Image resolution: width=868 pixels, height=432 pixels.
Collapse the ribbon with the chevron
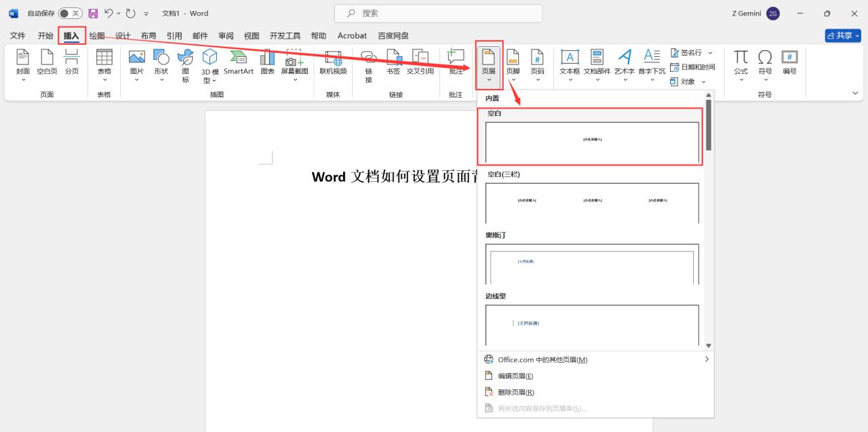pos(855,93)
